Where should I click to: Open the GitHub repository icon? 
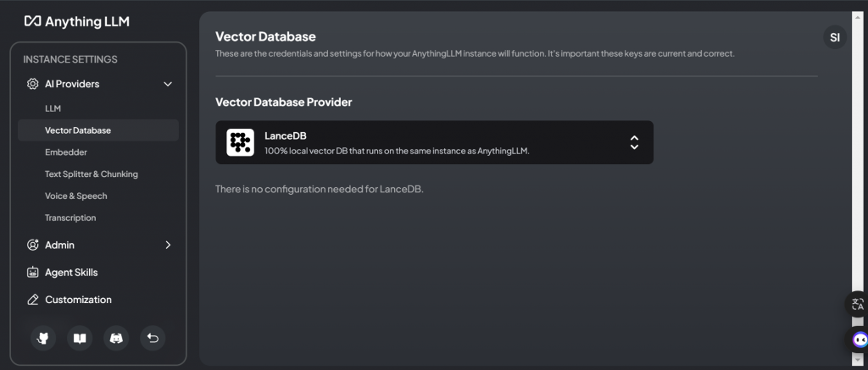coord(43,338)
